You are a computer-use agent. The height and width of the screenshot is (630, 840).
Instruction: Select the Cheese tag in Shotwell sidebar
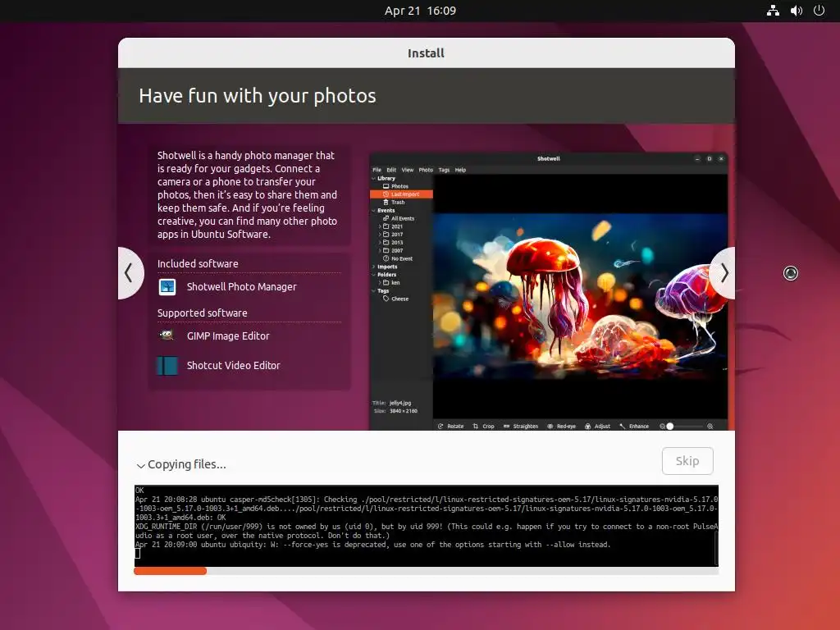point(396,299)
